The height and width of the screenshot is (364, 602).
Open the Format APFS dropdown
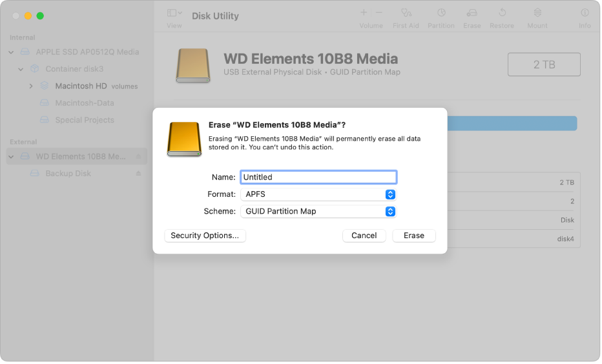pos(318,194)
